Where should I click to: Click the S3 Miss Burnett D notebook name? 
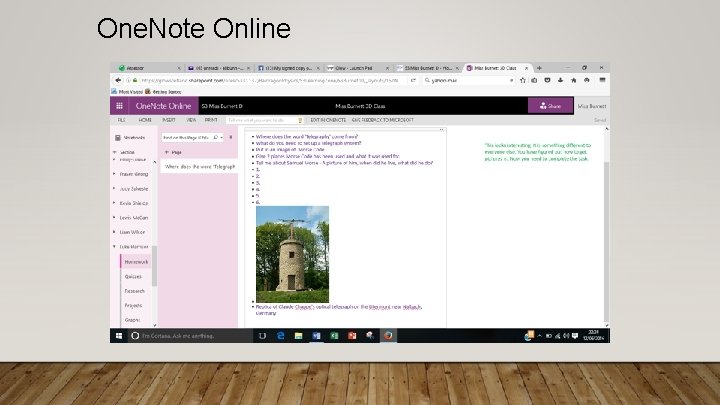222,106
